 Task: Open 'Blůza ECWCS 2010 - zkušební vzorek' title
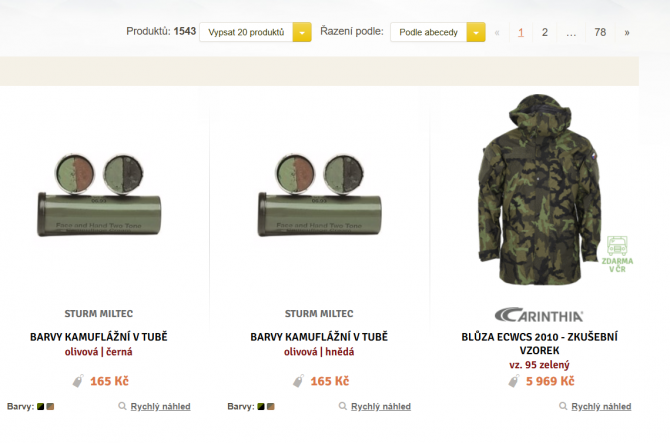[x=540, y=343]
